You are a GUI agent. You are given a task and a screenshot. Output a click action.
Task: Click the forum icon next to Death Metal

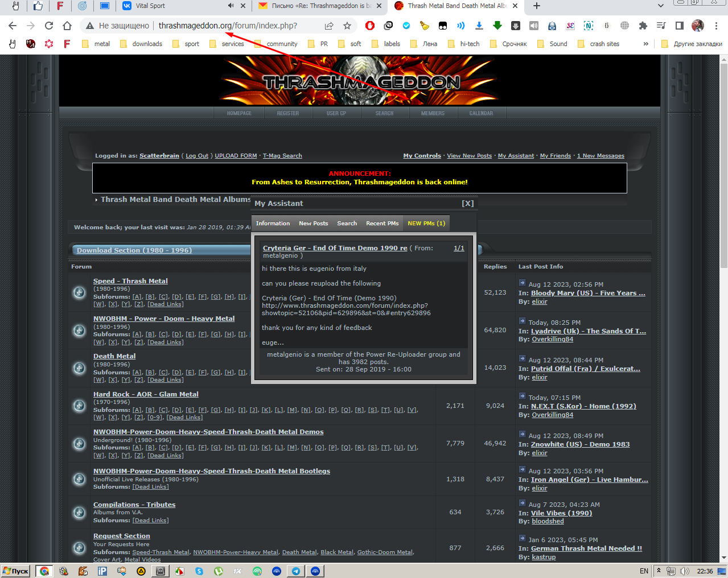[79, 368]
